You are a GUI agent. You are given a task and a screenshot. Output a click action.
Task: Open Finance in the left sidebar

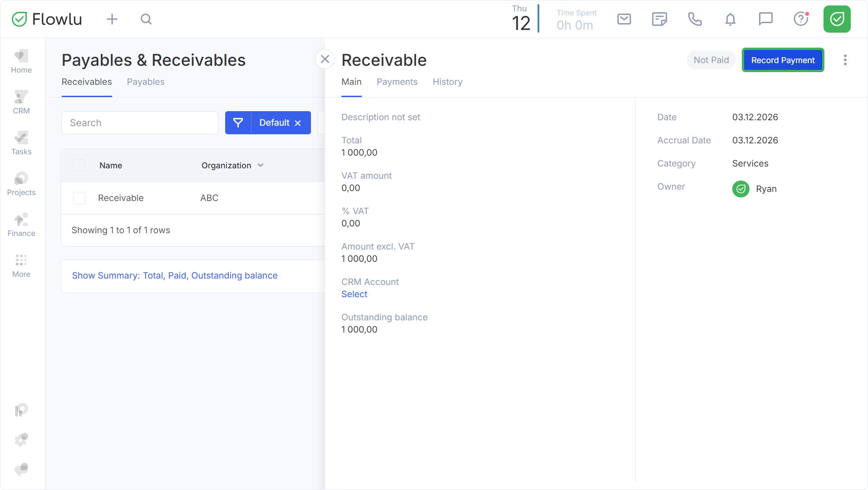[21, 225]
